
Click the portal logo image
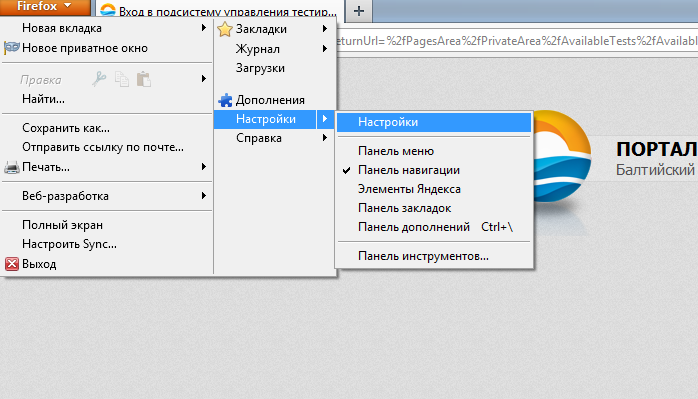[562, 156]
